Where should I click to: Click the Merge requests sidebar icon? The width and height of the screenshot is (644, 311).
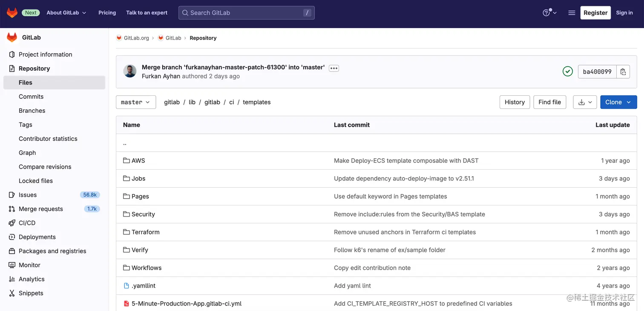click(x=12, y=209)
